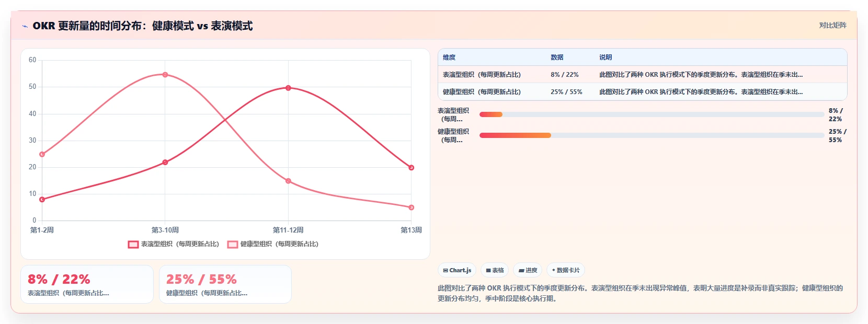
Task: Toggle the 表演型组织 legend swatch
Action: [133, 244]
